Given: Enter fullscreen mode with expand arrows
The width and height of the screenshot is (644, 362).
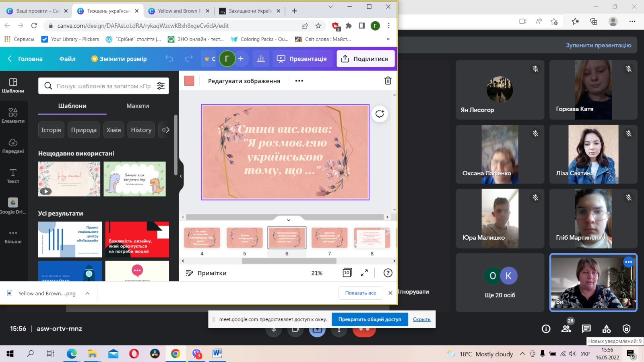Looking at the screenshot, I should pyautogui.click(x=364, y=273).
